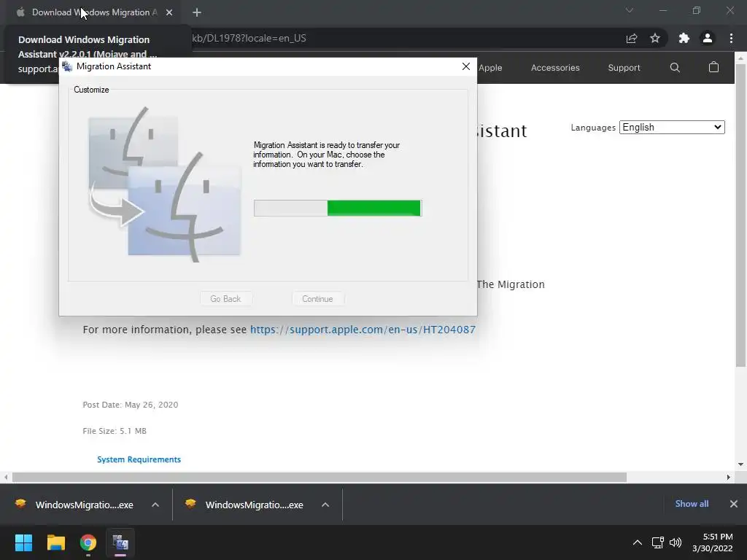The image size is (747, 560).
Task: Click the address bar URL field
Action: (x=405, y=39)
